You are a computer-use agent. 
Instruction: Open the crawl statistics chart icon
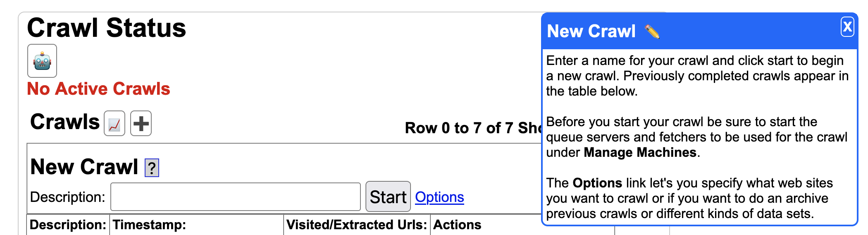pos(114,123)
